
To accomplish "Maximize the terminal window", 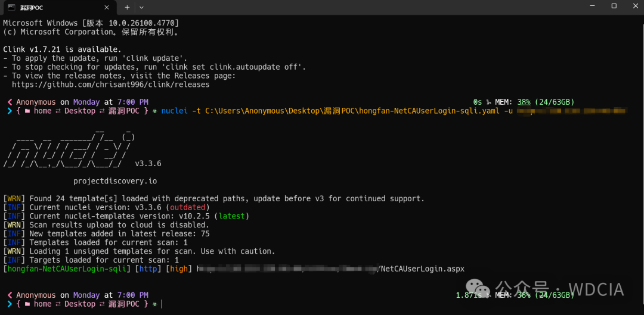I will coord(614,6).
